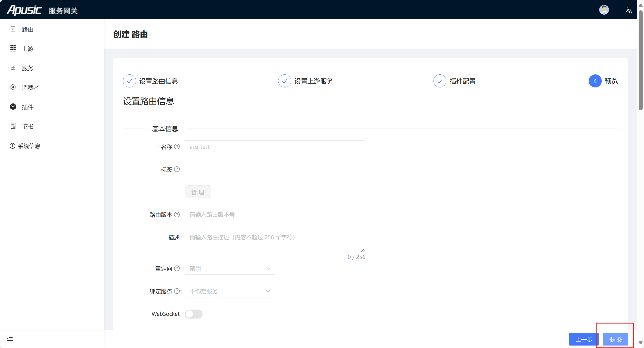644x348 pixels.
Task: Click the checkmark for step 设置路由信息
Action: coord(129,81)
